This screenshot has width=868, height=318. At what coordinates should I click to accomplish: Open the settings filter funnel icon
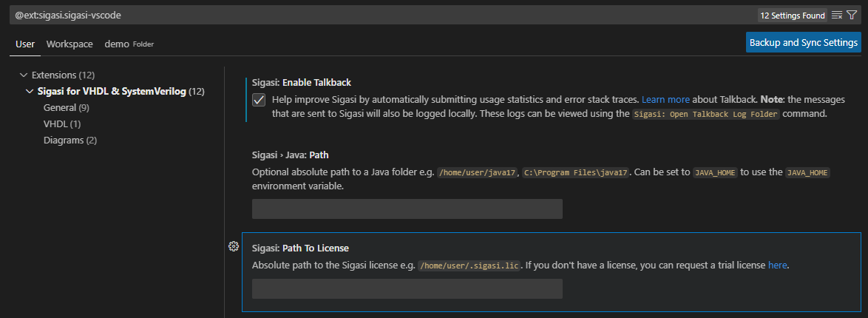852,16
